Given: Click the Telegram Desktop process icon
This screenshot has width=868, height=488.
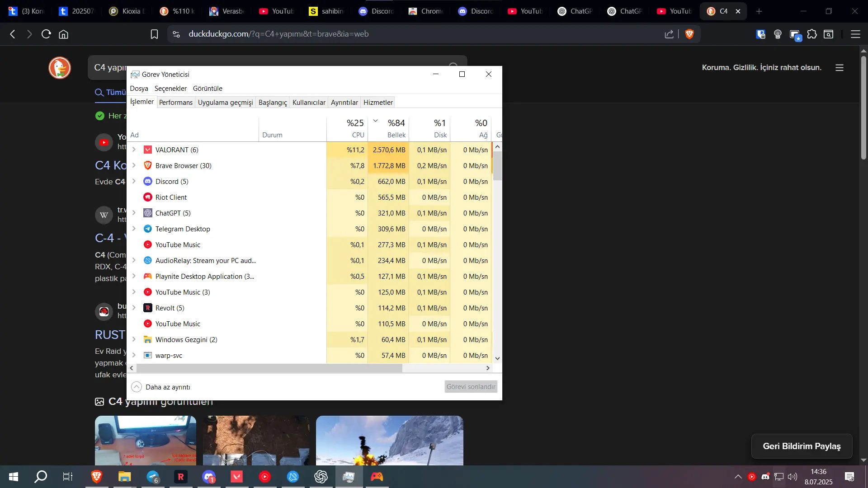Looking at the screenshot, I should (147, 229).
